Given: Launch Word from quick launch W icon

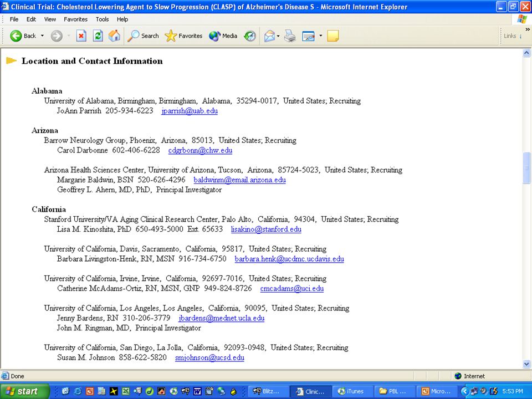Looking at the screenshot, I should [x=197, y=391].
